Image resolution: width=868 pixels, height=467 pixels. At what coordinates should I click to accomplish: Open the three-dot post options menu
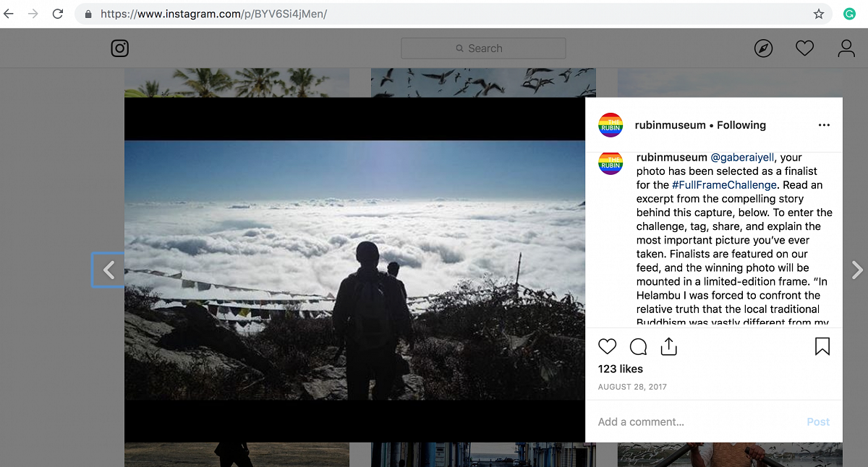[x=824, y=125]
